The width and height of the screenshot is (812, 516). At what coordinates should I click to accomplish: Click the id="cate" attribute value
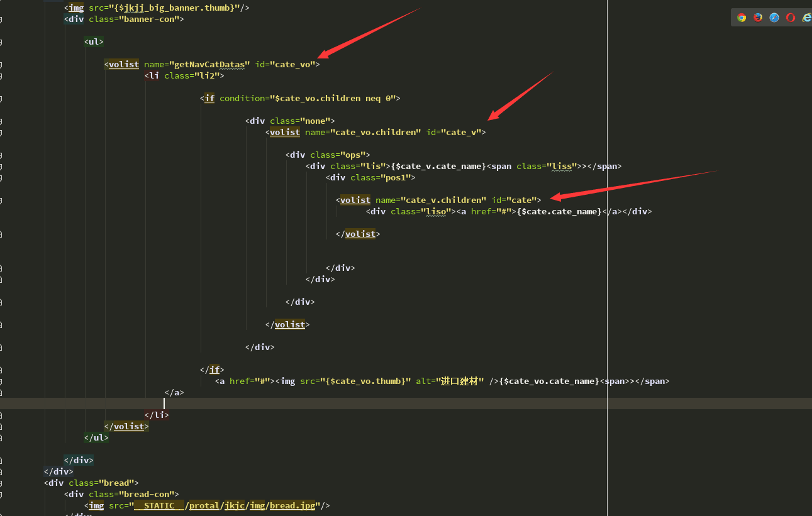[x=521, y=200]
